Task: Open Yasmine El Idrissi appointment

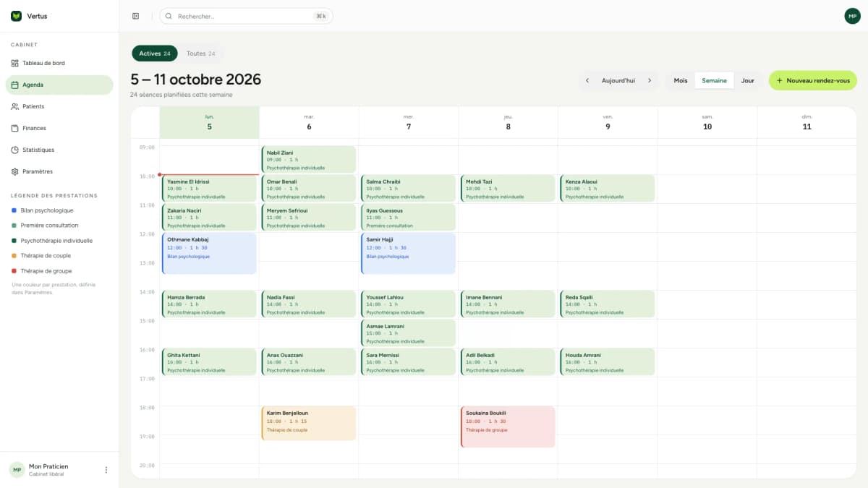Action: (x=209, y=189)
